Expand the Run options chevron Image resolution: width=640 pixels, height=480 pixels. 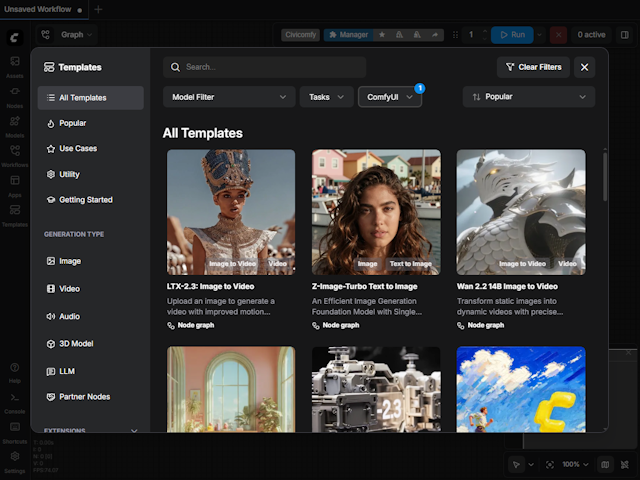(x=540, y=35)
